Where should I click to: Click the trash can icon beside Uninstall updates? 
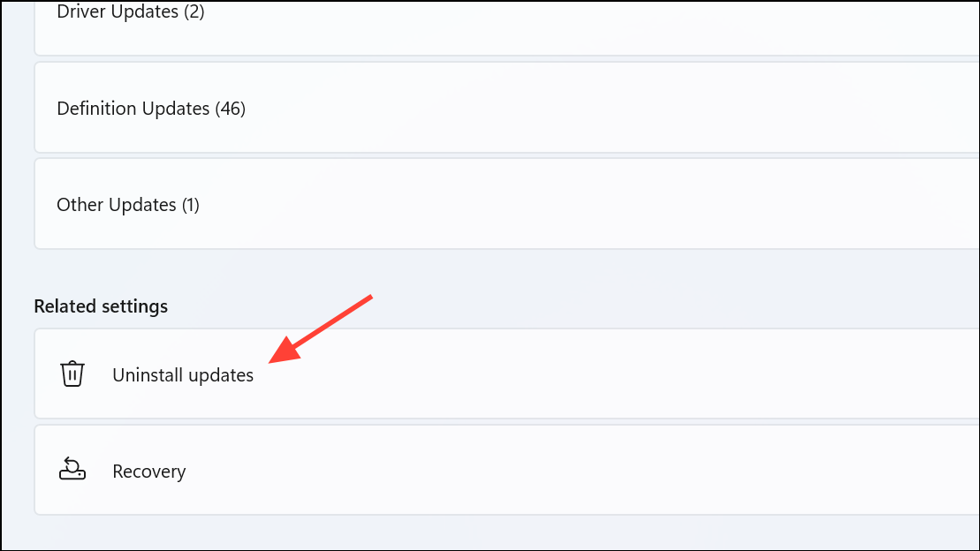pyautogui.click(x=72, y=374)
